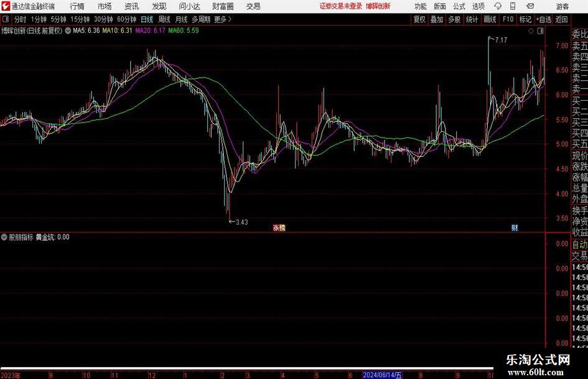Click the 证券交易未登录 login link
The width and height of the screenshot is (588, 379).
click(x=341, y=6)
